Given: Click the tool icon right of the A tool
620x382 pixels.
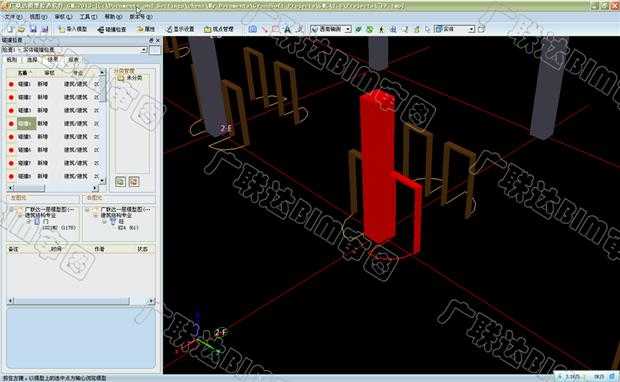Looking at the screenshot, I should tap(299, 29).
